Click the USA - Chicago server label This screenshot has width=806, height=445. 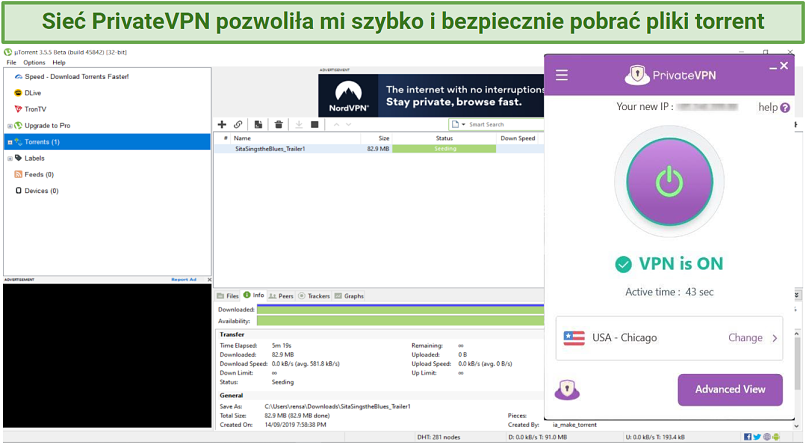click(x=625, y=338)
